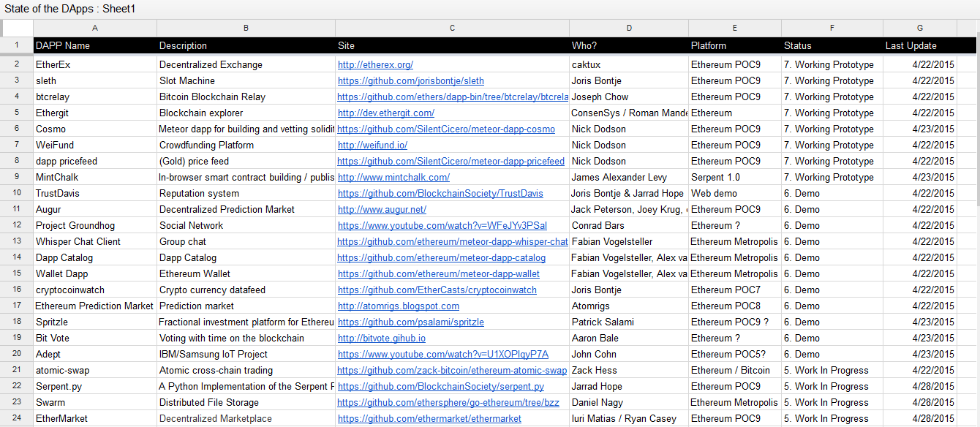Open the ethereum-atomic-swap GitHub link
This screenshot has width=980, height=427.
tap(453, 370)
